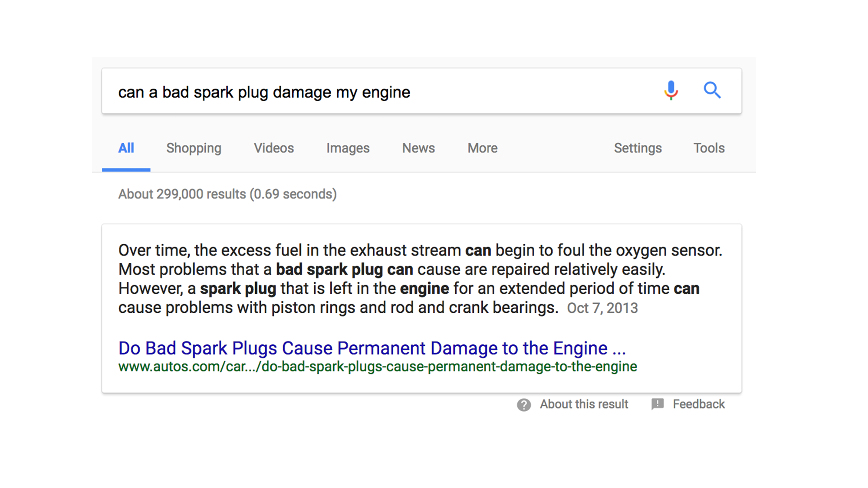Open the Settings dropdown
868x488 pixels.
click(x=638, y=148)
